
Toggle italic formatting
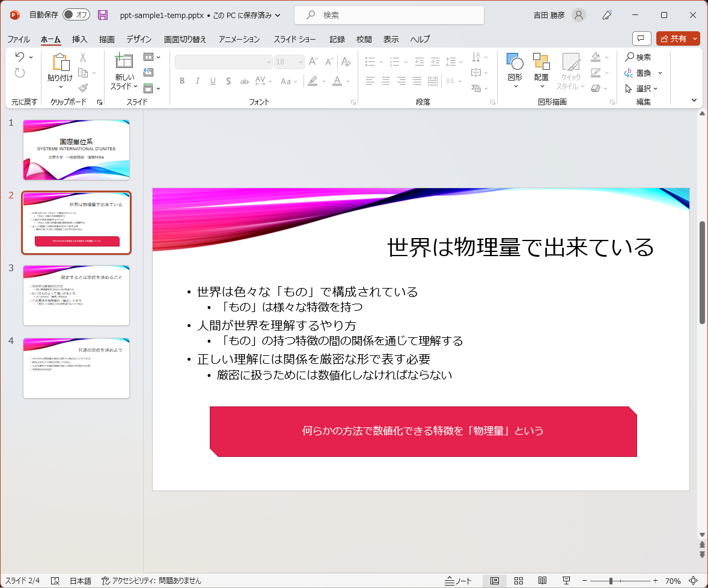click(x=197, y=80)
